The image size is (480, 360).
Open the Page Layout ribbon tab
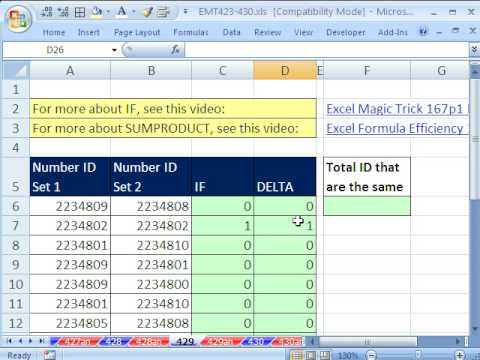click(x=137, y=32)
